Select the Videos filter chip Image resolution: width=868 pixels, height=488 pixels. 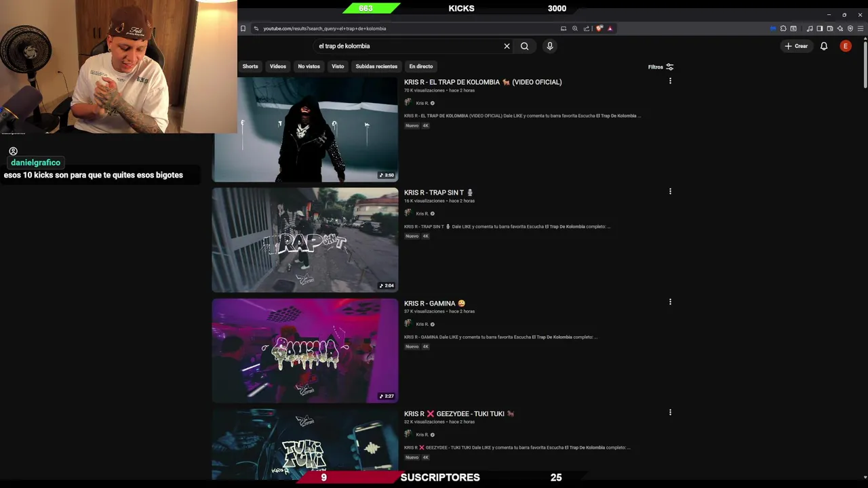point(278,66)
